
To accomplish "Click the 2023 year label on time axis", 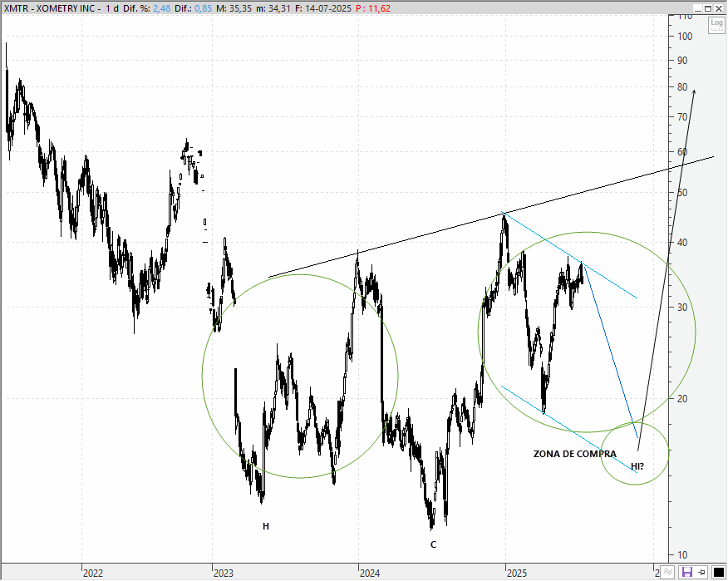I will pyautogui.click(x=224, y=574).
